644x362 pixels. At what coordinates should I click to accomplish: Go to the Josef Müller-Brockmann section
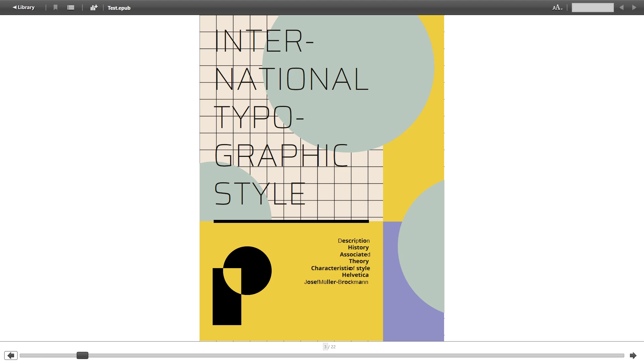pos(336,282)
